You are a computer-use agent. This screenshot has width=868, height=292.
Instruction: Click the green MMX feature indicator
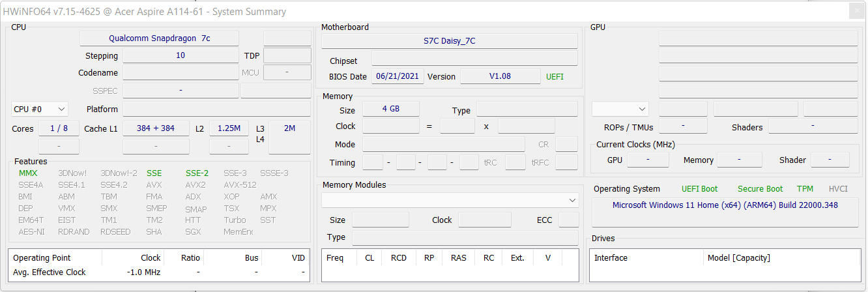28,173
